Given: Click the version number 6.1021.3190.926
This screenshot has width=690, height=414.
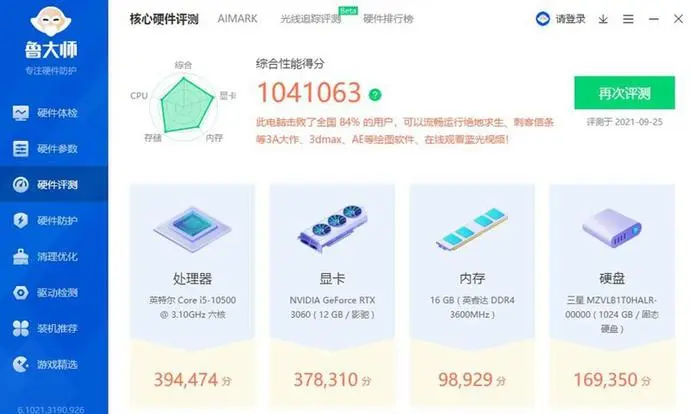Looking at the screenshot, I should (x=51, y=410).
